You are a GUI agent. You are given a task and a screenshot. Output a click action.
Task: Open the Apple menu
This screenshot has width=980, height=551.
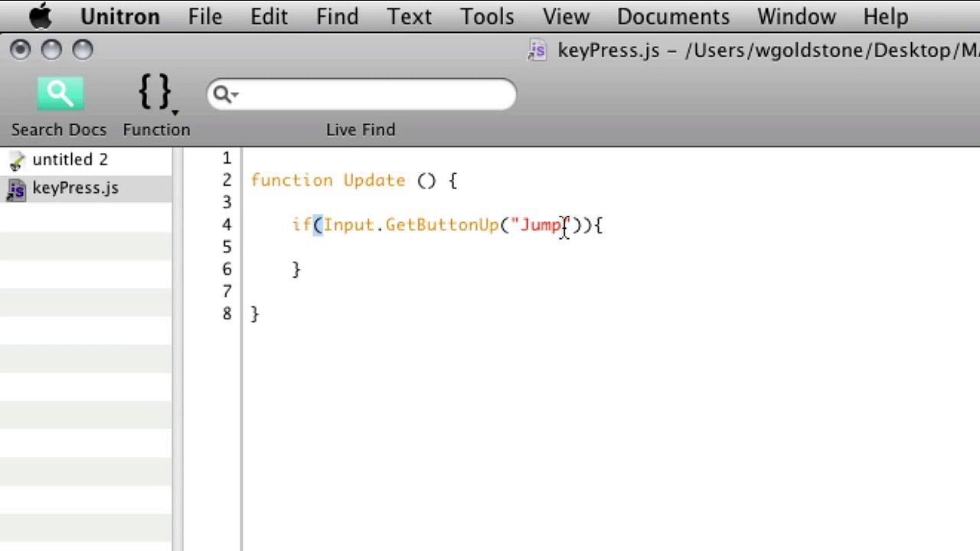coord(40,16)
